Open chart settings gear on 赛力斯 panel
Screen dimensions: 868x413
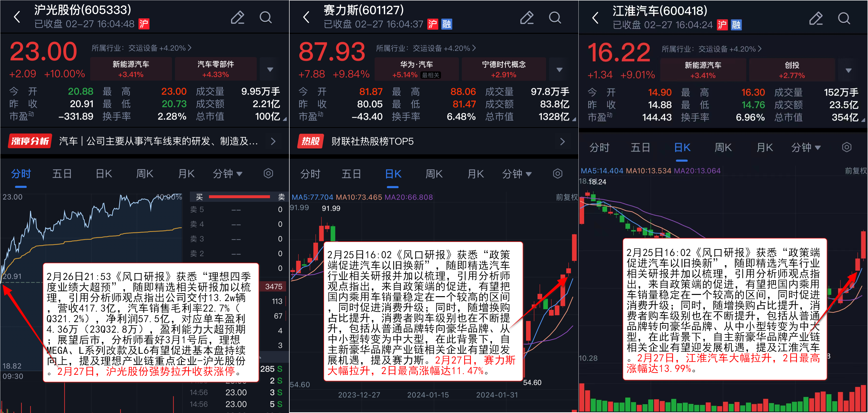point(558,173)
